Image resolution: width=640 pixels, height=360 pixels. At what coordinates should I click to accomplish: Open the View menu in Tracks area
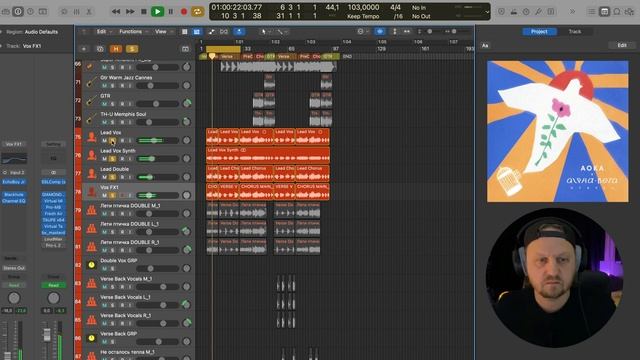click(x=163, y=31)
